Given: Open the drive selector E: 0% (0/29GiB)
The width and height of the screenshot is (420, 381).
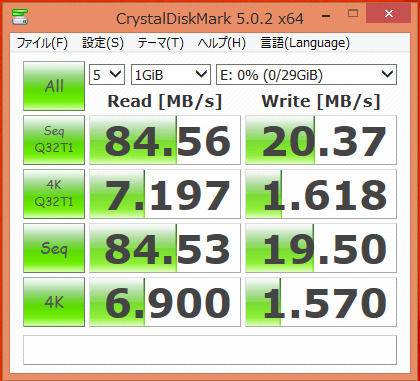Looking at the screenshot, I should pyautogui.click(x=306, y=74).
